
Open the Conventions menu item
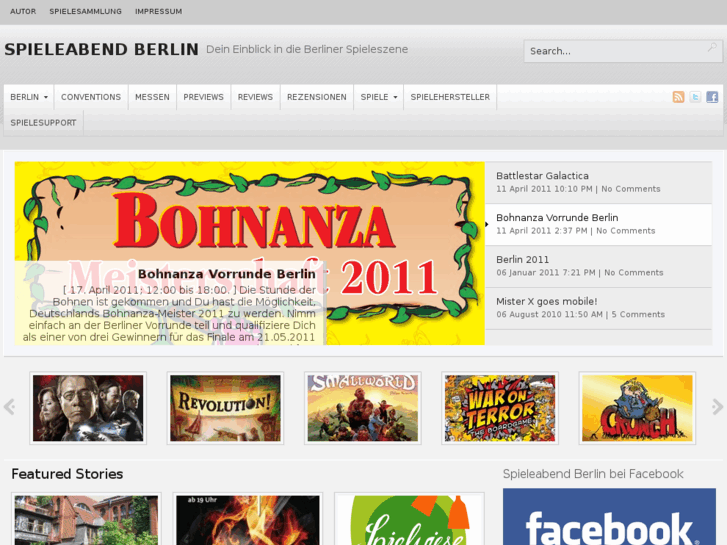point(91,97)
